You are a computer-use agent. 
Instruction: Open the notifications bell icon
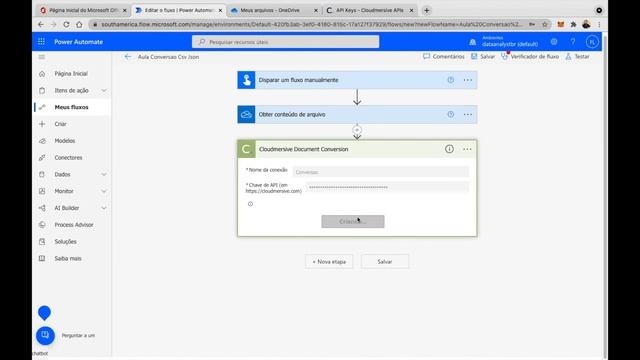pos(473,42)
